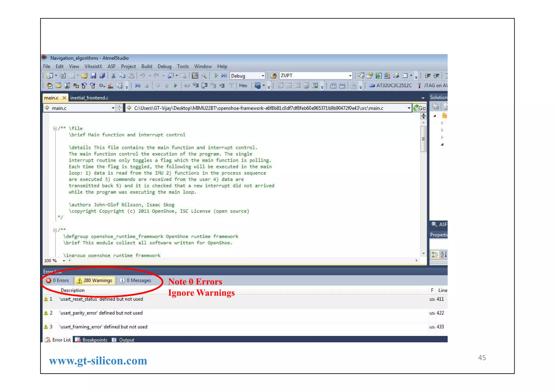Image resolution: width=555 pixels, height=392 pixels.
Task: Toggle the 0 Messages filter
Action: point(135,280)
